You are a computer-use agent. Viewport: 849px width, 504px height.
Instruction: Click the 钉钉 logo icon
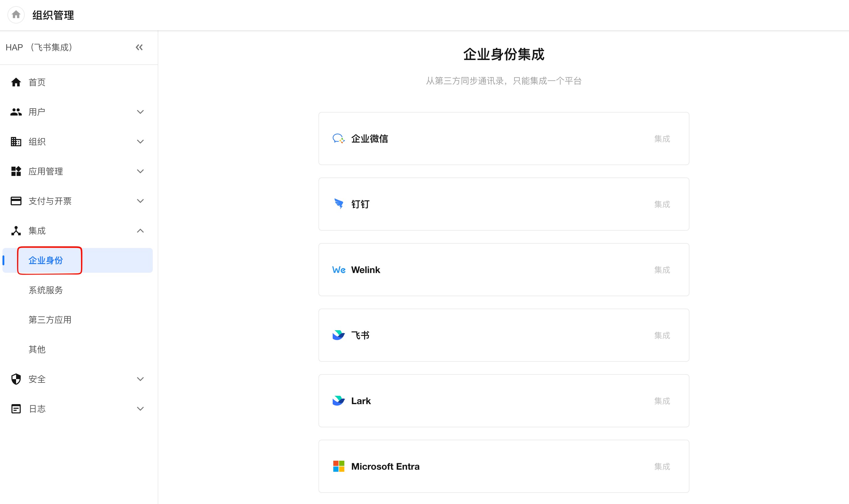click(x=339, y=204)
